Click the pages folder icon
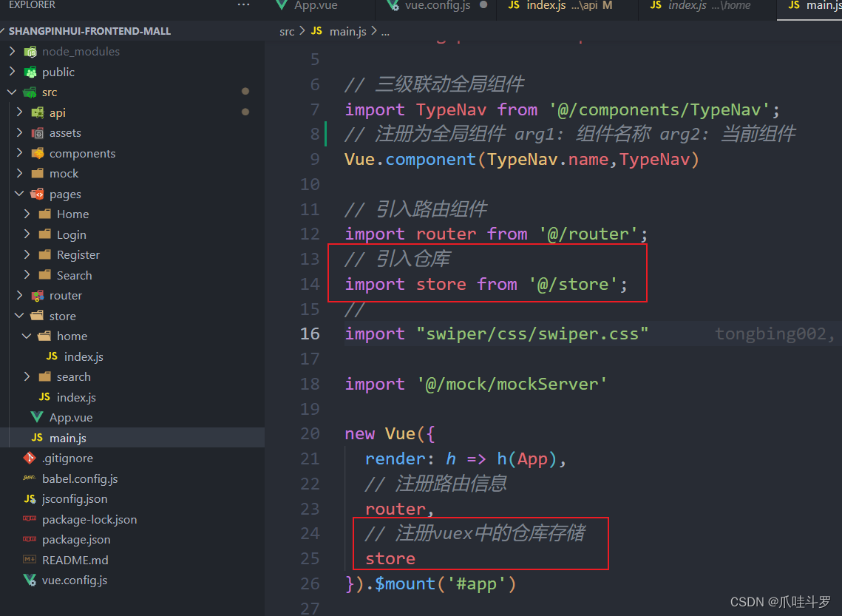 pos(37,194)
